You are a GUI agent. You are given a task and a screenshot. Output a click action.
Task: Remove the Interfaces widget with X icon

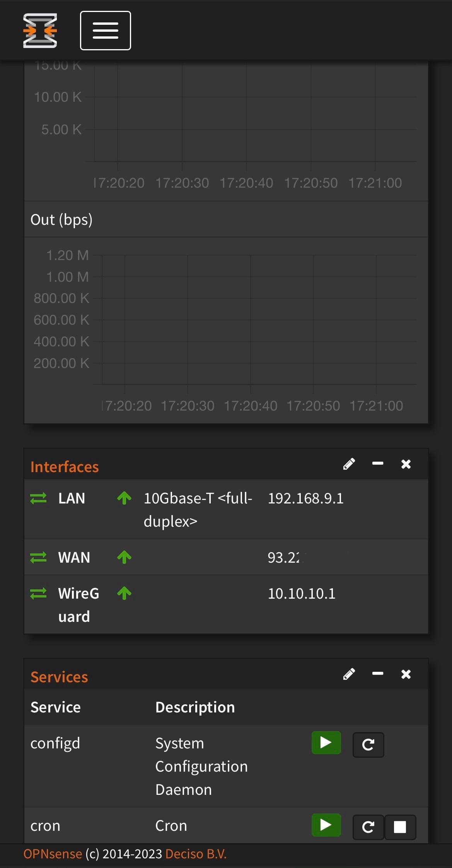406,464
